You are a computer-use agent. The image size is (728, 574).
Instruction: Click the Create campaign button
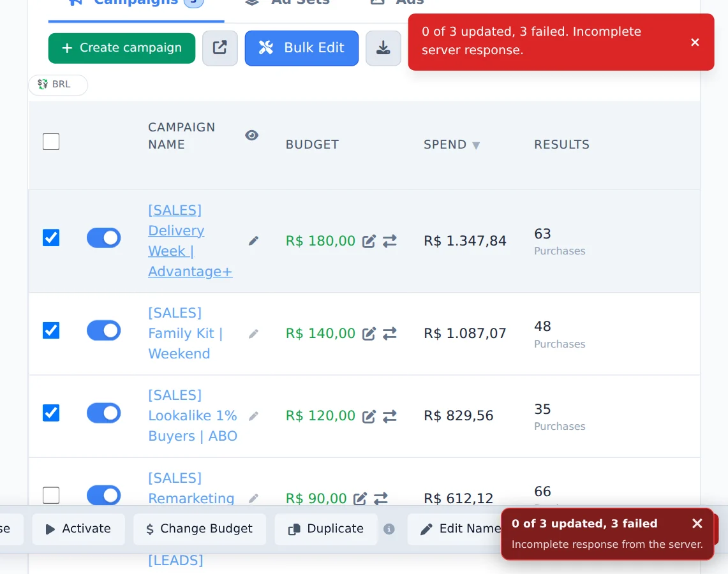[x=122, y=48]
